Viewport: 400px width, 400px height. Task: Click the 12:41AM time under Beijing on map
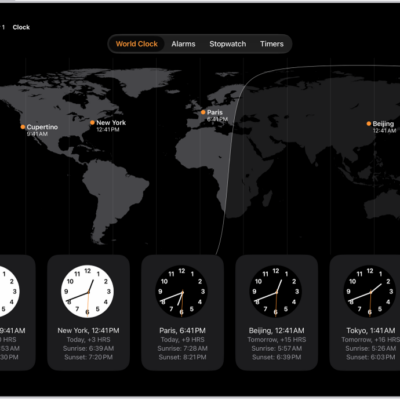click(384, 131)
